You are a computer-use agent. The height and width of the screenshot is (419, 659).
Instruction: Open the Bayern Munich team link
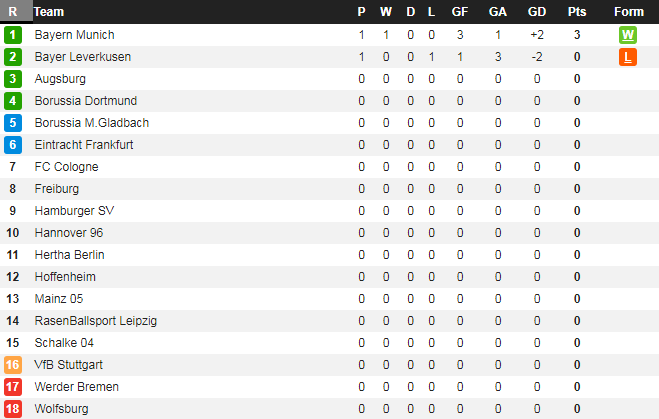pyautogui.click(x=74, y=35)
